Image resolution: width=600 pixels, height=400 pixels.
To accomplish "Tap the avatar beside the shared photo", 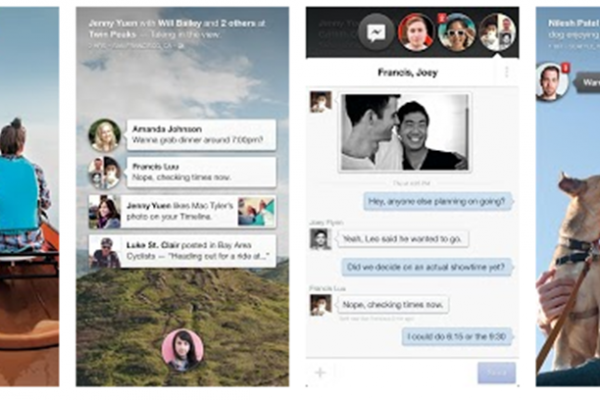I will point(320,102).
